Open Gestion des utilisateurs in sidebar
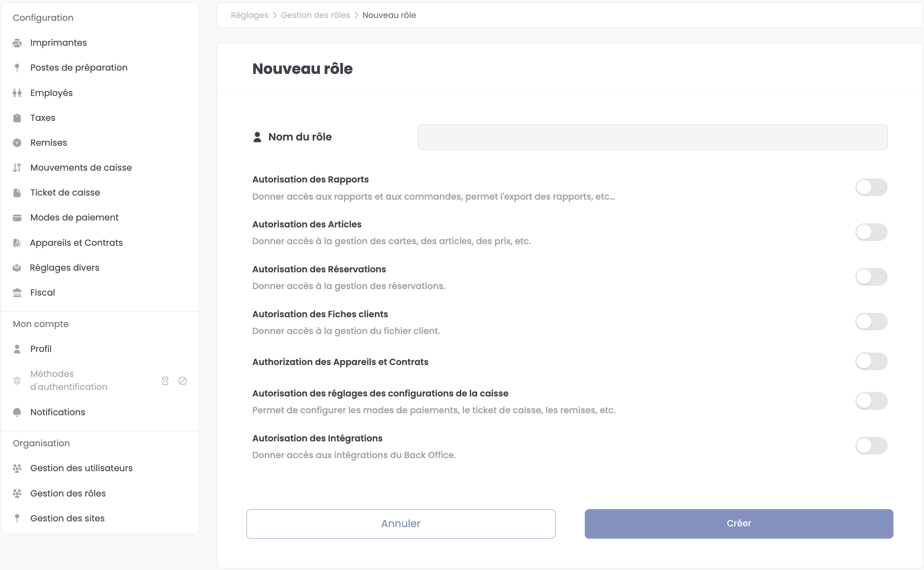The image size is (924, 570). [81, 468]
